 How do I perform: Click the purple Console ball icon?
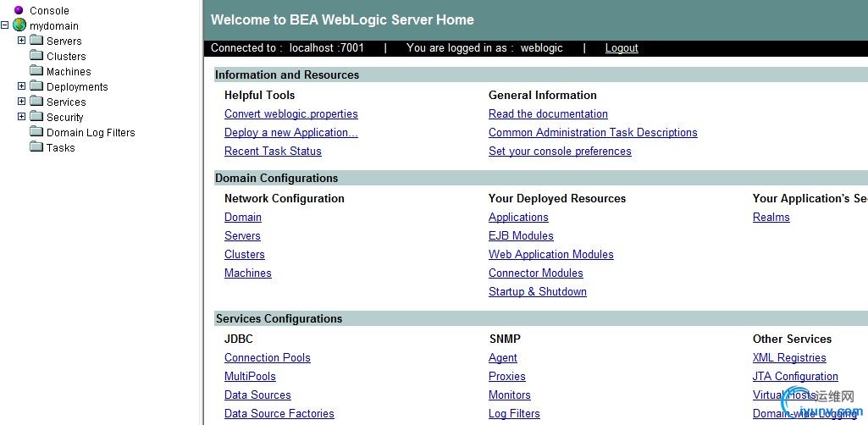tap(19, 10)
